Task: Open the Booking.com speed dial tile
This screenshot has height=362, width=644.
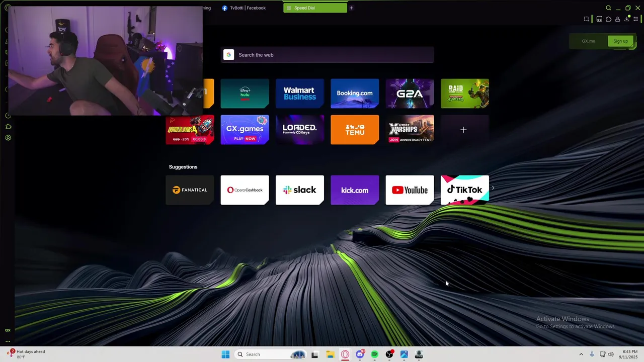Action: coord(355,94)
